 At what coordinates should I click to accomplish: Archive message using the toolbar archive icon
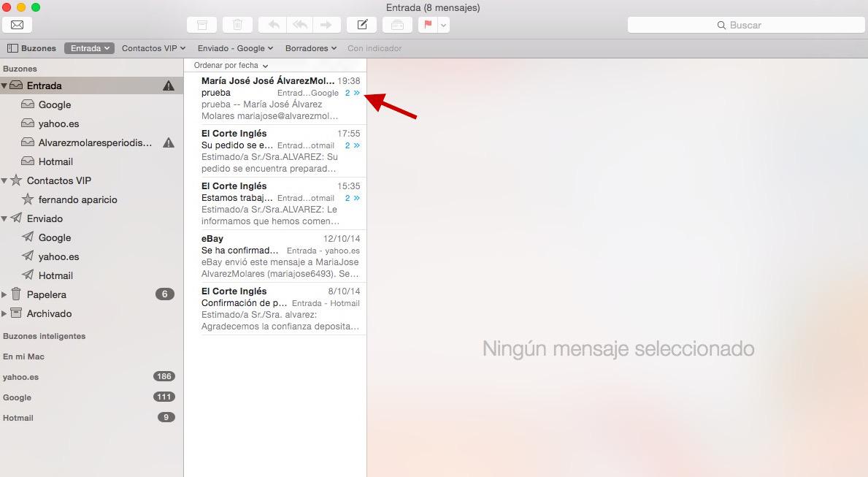click(202, 25)
